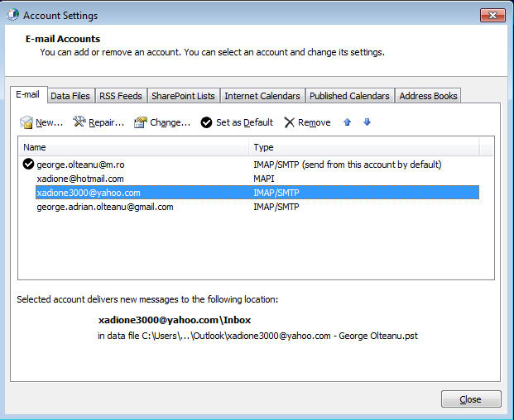Close the Account Settings dialog via Close button
Screen dimensions: 514x420
pos(471,399)
